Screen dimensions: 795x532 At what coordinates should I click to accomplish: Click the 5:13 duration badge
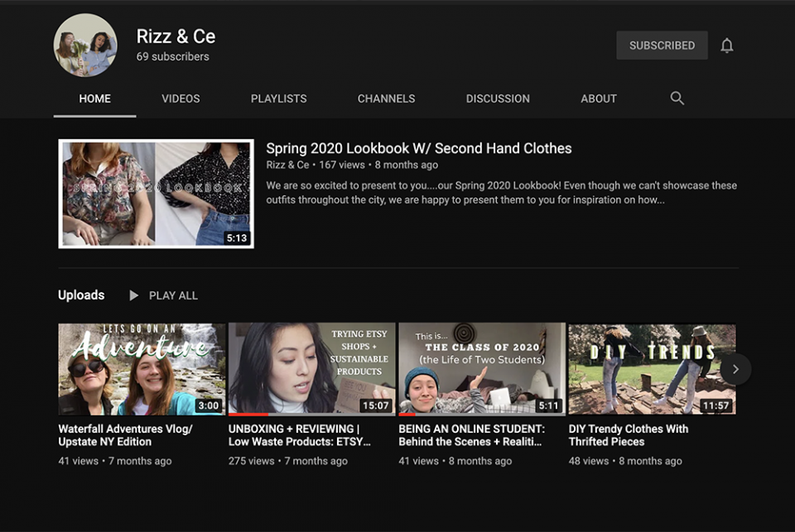[237, 238]
